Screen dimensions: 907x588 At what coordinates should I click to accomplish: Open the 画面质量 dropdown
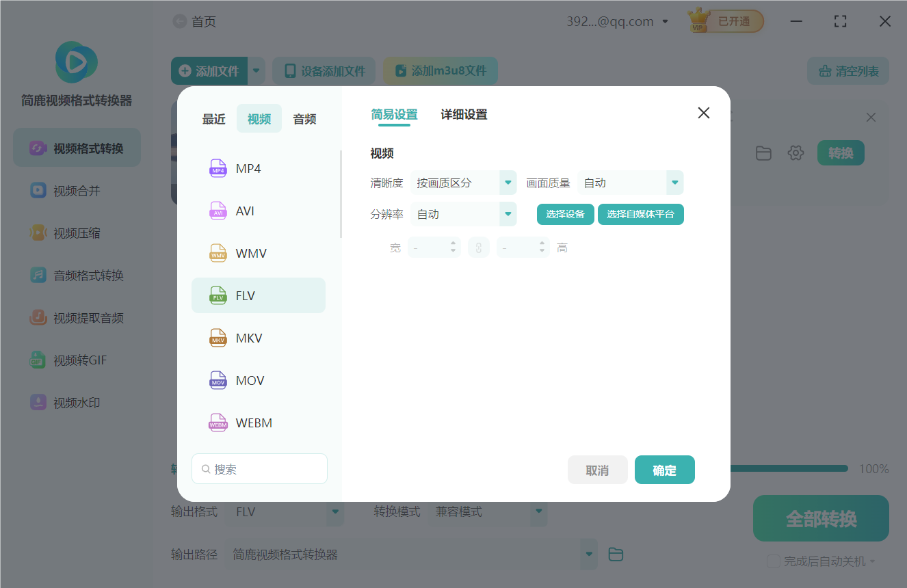(674, 183)
